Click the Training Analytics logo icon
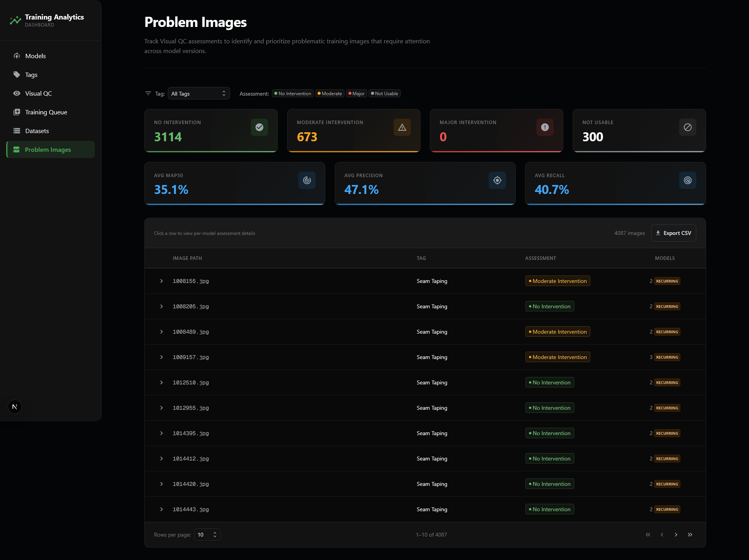749x560 pixels. point(15,20)
